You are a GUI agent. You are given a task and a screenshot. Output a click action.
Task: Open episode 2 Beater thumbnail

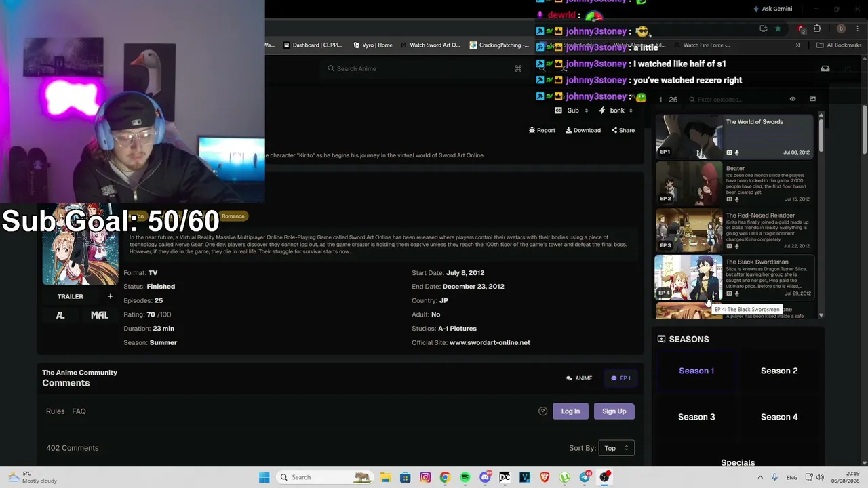tap(689, 183)
